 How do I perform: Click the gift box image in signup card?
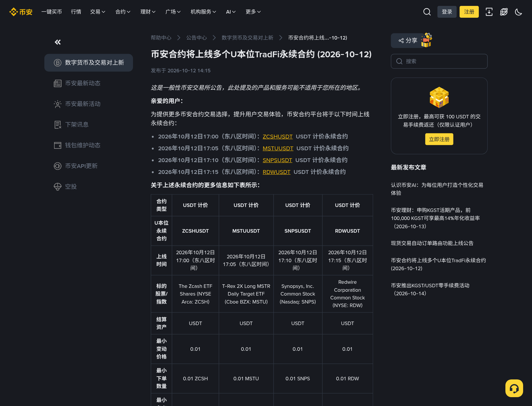(439, 97)
